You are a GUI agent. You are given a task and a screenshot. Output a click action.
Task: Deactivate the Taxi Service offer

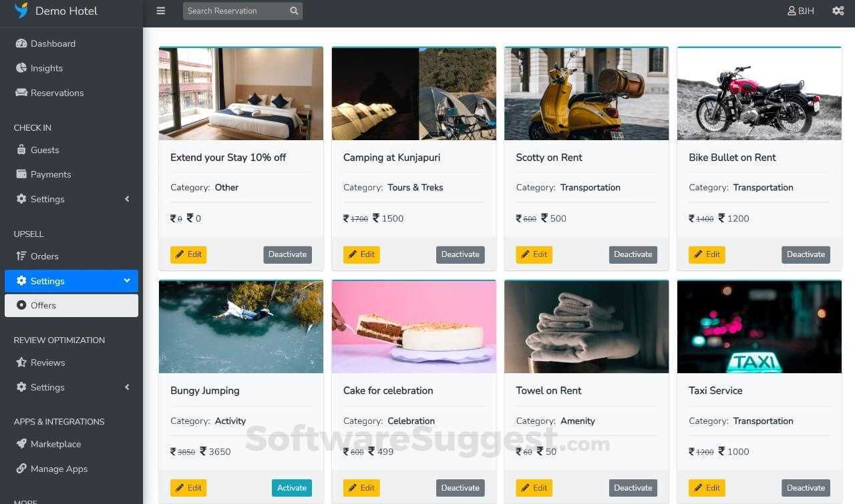806,488
